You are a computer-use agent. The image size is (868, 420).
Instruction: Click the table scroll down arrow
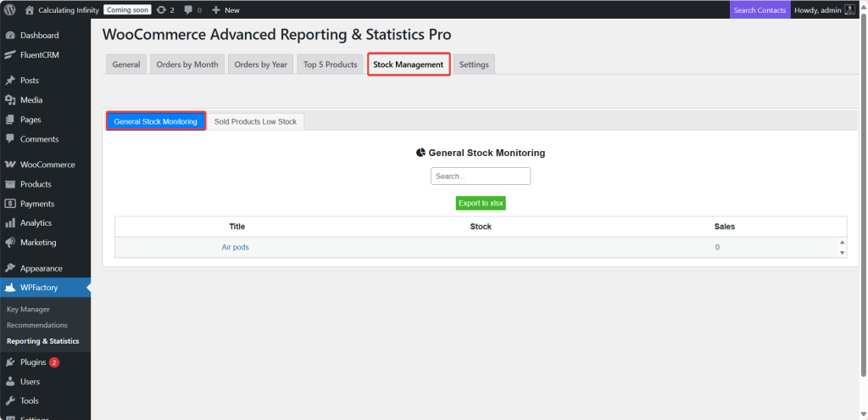coord(842,253)
